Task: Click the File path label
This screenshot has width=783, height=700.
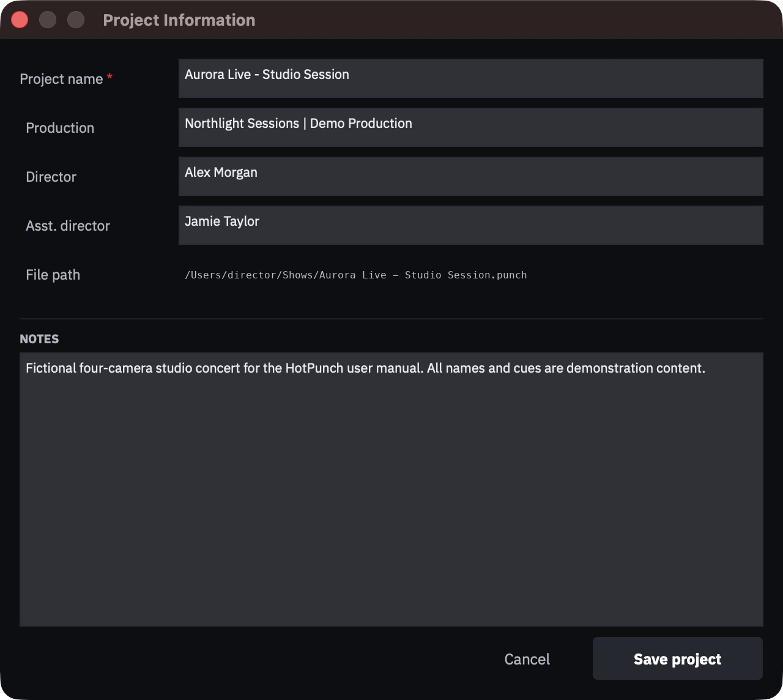Action: pos(53,275)
